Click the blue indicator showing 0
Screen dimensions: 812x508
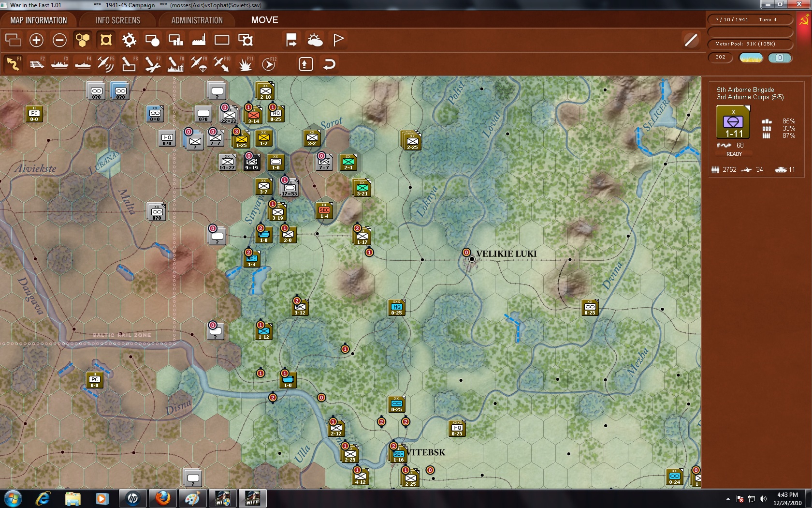coord(780,58)
